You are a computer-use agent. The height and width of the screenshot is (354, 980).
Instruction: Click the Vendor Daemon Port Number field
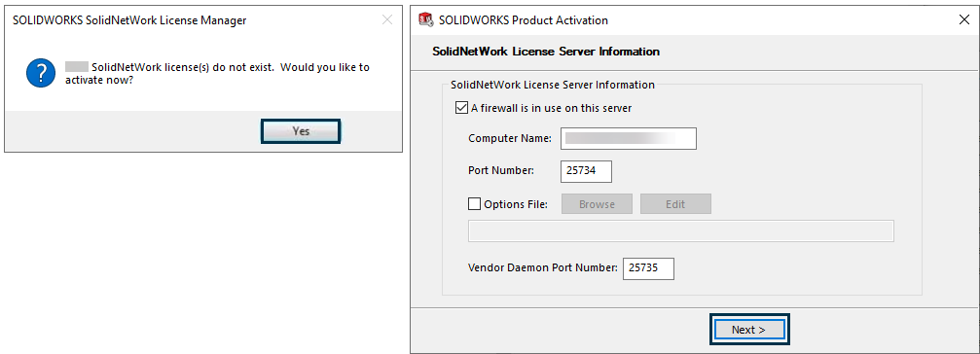pyautogui.click(x=649, y=268)
